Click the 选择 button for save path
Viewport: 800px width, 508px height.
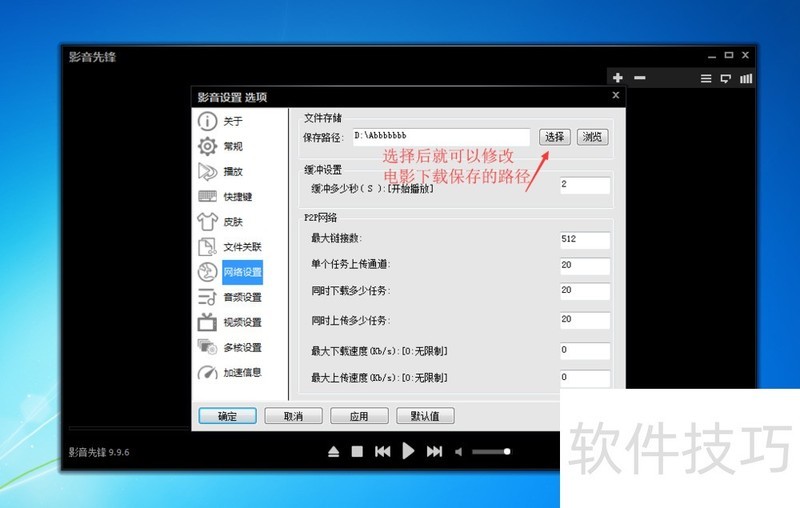pyautogui.click(x=555, y=137)
